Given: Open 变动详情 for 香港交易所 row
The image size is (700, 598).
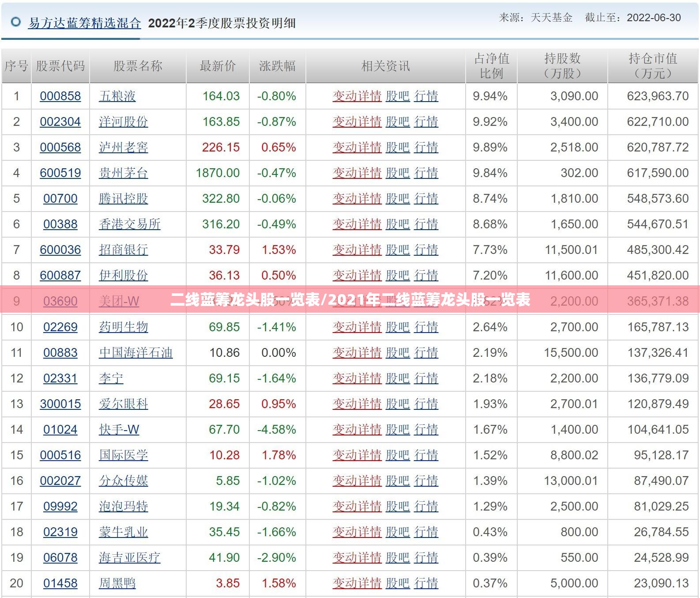Looking at the screenshot, I should (x=357, y=224).
